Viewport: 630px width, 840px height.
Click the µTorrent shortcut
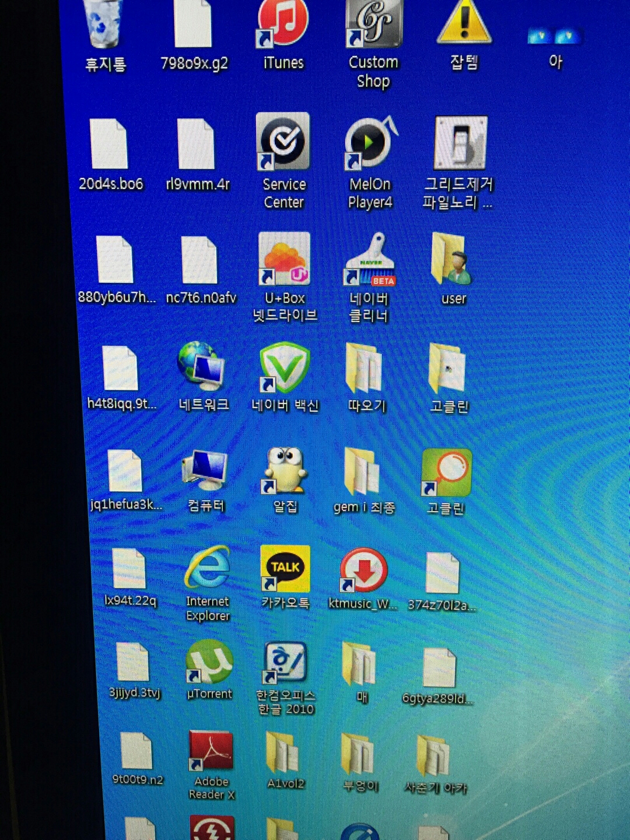tap(209, 662)
